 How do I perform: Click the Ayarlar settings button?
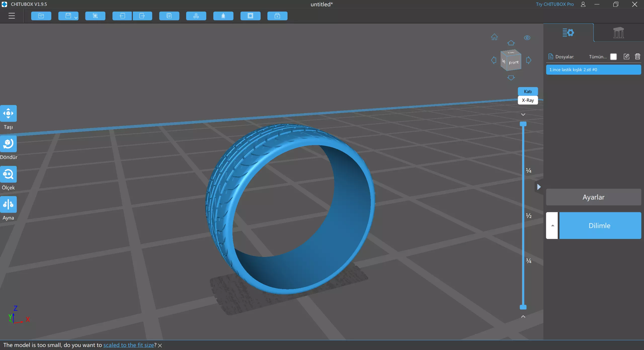tap(593, 197)
